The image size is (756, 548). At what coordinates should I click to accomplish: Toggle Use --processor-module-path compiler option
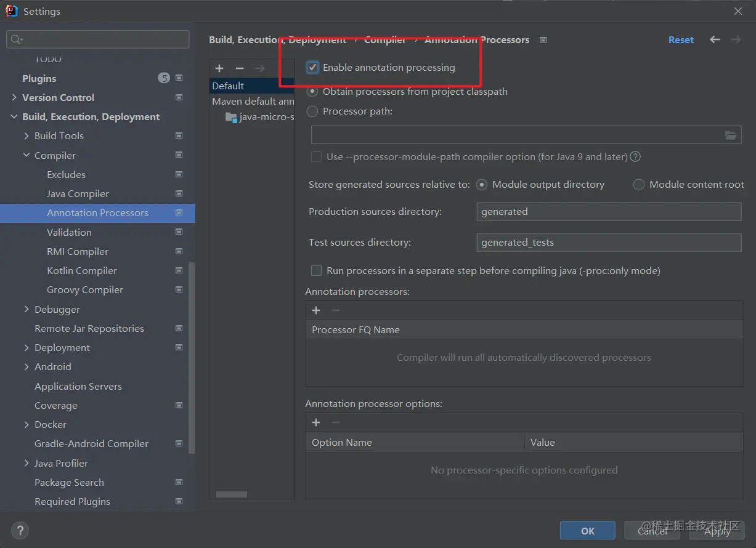coord(316,156)
